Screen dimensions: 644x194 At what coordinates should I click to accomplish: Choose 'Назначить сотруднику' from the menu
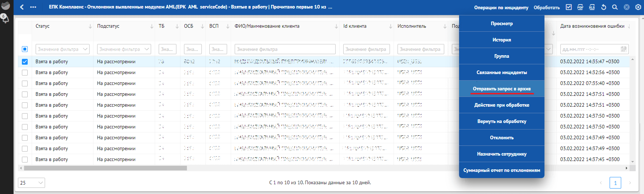click(x=501, y=154)
